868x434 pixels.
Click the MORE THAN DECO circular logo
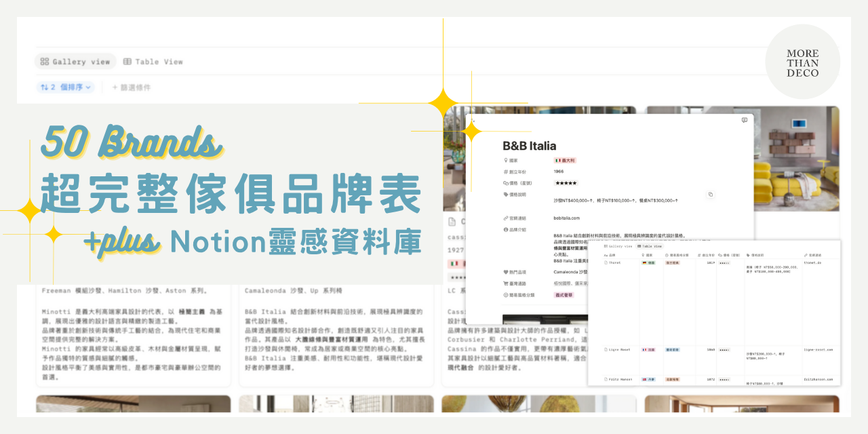(803, 62)
